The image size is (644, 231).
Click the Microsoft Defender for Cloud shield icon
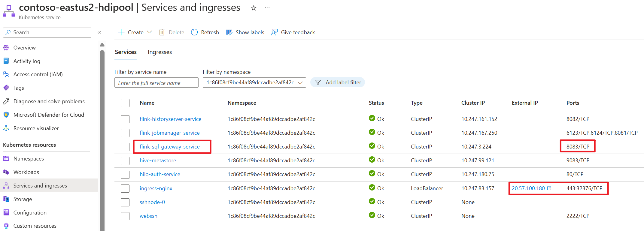point(6,115)
